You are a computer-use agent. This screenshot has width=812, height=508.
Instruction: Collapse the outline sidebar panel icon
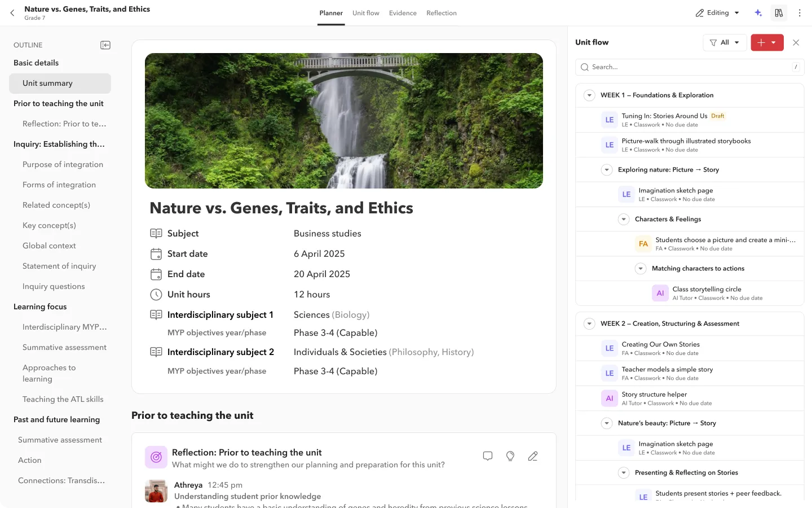[105, 45]
